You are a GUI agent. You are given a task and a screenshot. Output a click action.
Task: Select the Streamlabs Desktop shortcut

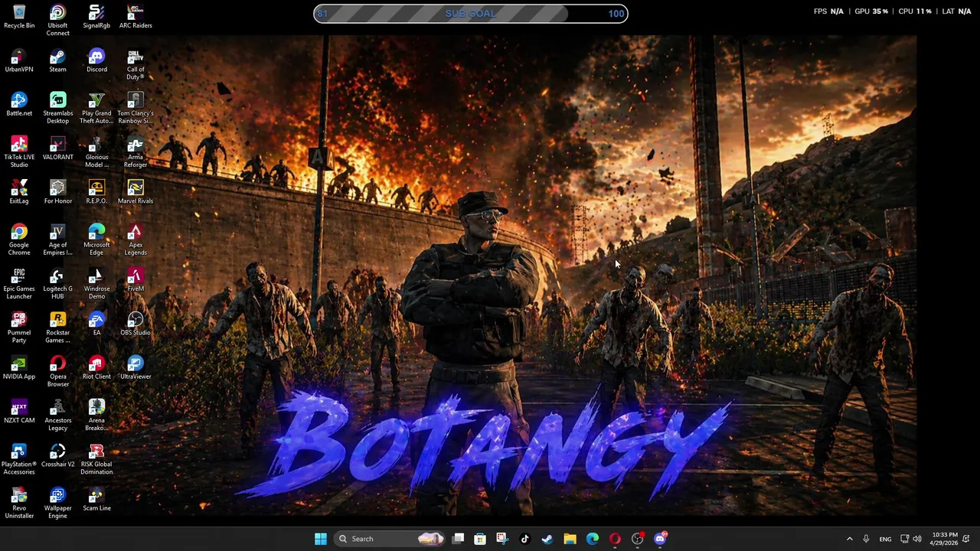click(57, 108)
